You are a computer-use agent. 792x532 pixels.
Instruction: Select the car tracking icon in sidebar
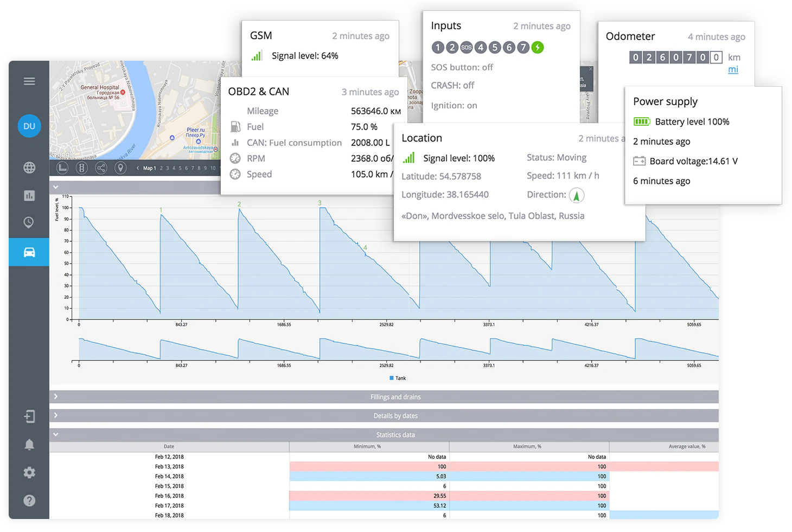point(29,252)
